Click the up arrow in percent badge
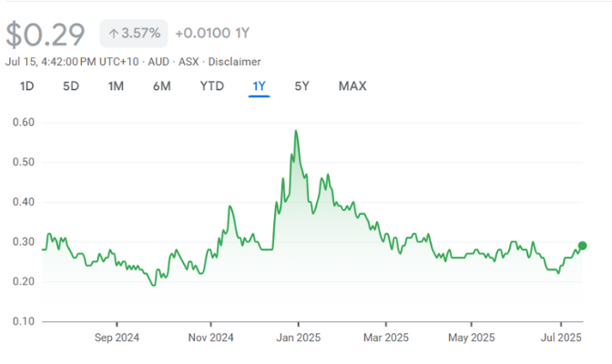 click(113, 34)
